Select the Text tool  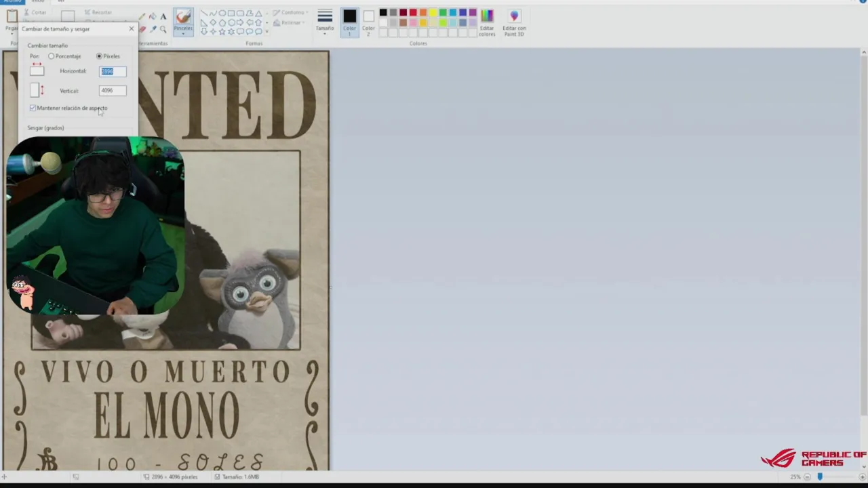163,16
